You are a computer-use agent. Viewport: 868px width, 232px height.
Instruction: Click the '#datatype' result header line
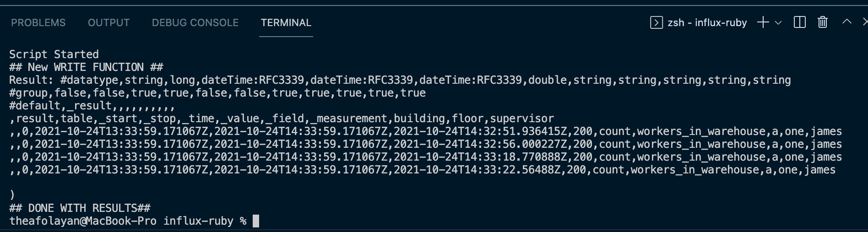[400, 80]
